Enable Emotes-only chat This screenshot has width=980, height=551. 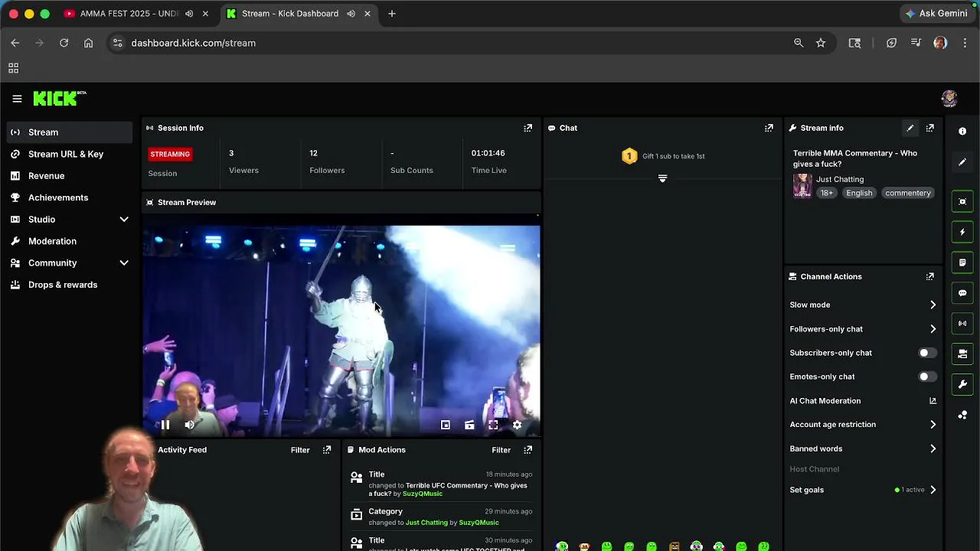click(x=927, y=377)
